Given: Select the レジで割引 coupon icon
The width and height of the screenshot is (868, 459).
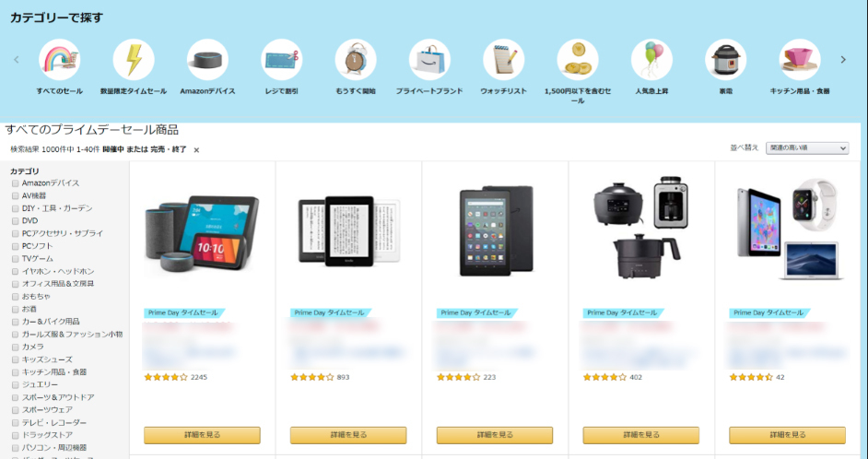Looking at the screenshot, I should [x=282, y=60].
